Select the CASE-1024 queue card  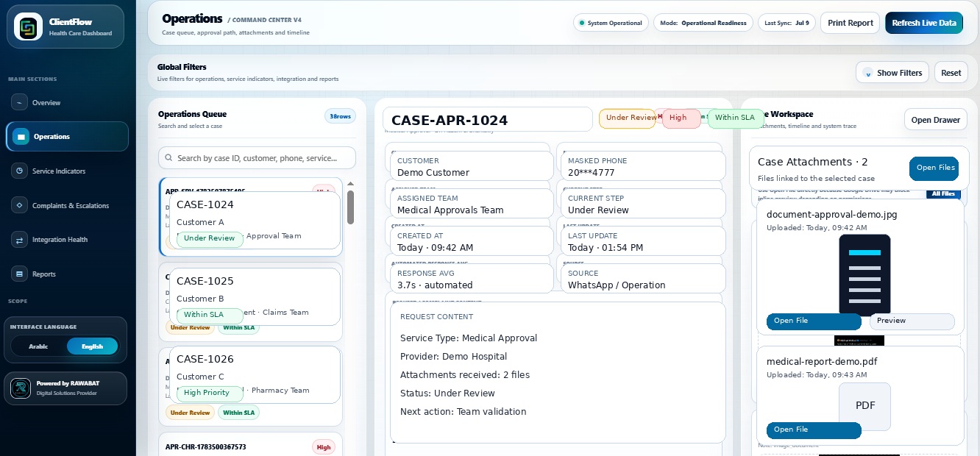click(255, 221)
